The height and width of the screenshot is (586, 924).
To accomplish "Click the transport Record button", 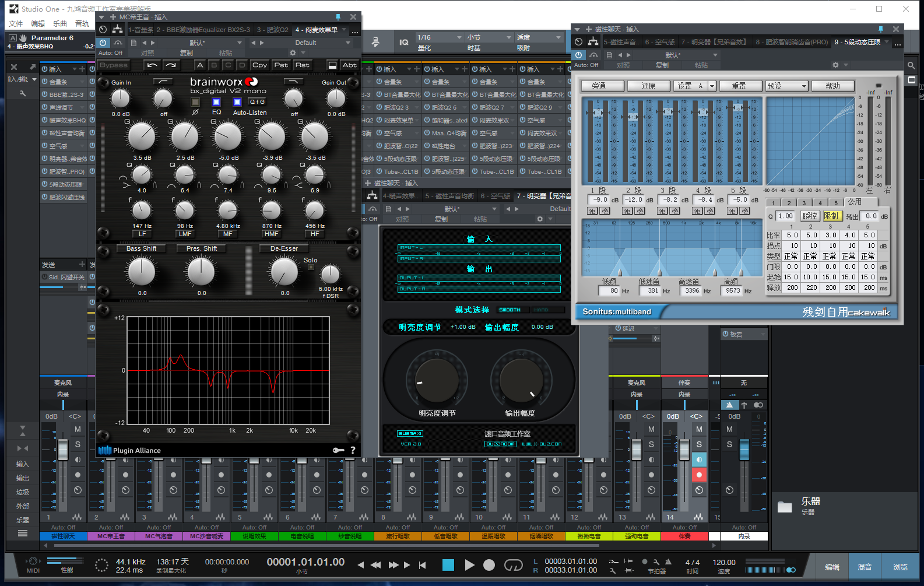I will (x=489, y=565).
